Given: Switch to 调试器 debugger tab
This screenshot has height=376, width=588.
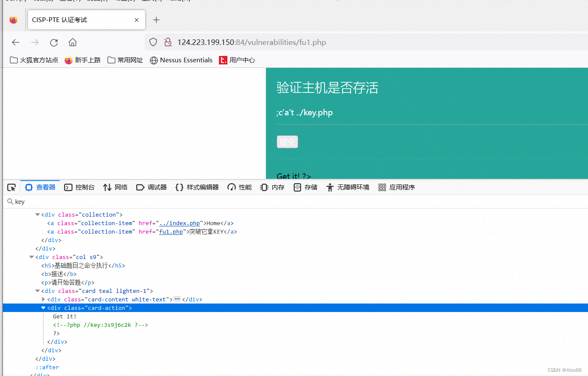Looking at the screenshot, I should click(x=151, y=187).
